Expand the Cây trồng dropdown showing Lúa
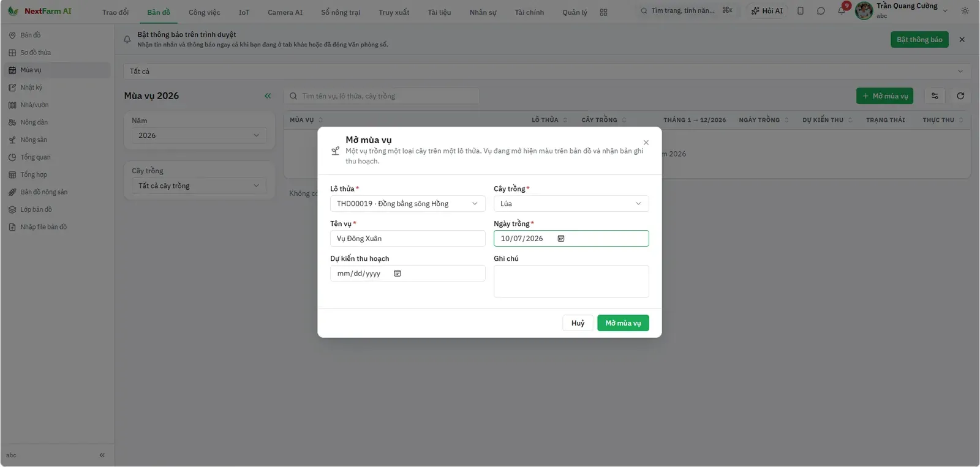Viewport: 980px width, 467px height. pyautogui.click(x=571, y=204)
